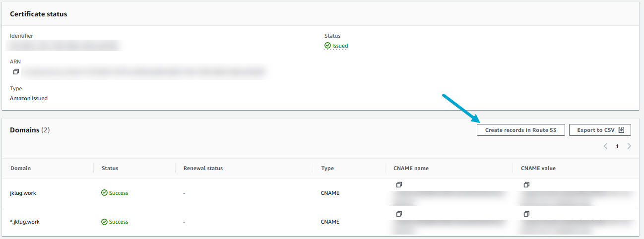
Task: Copy the certificate ARN
Action: click(x=16, y=72)
